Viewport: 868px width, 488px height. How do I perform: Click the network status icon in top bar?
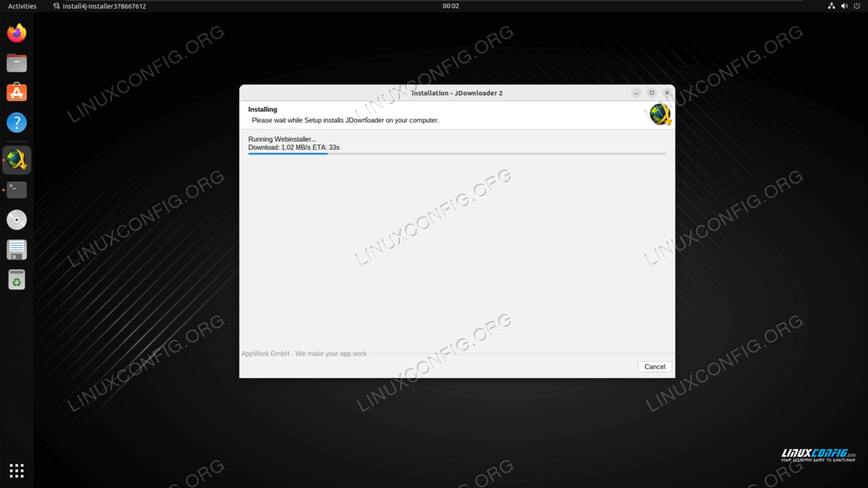[x=832, y=6]
